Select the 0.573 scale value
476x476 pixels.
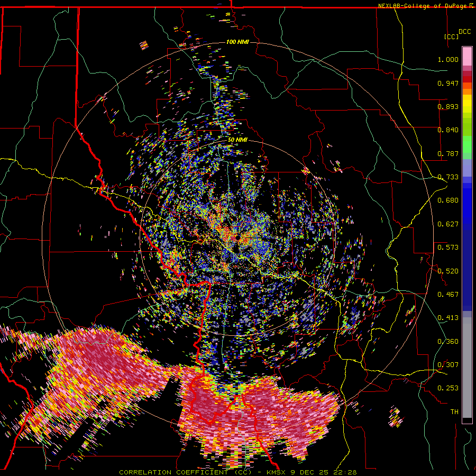click(x=448, y=248)
